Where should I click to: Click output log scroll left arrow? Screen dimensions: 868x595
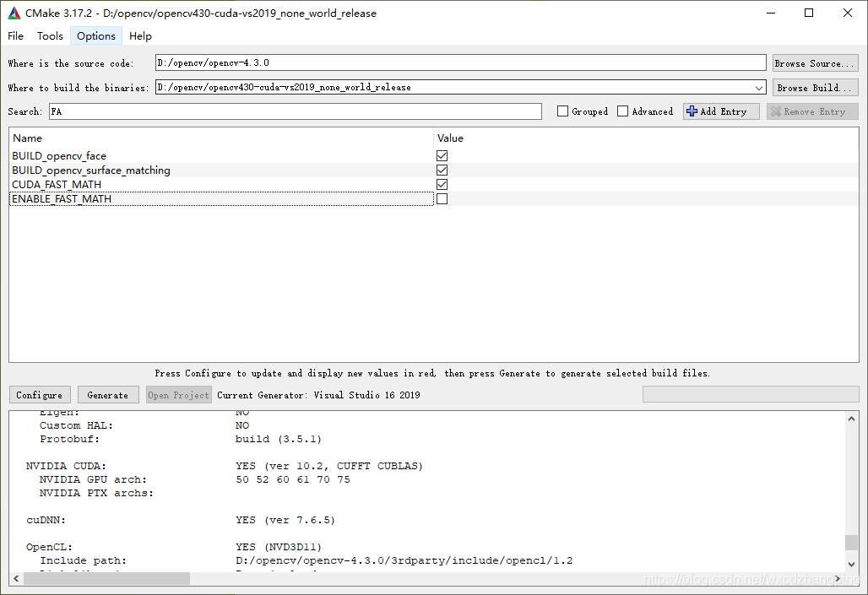[x=16, y=578]
